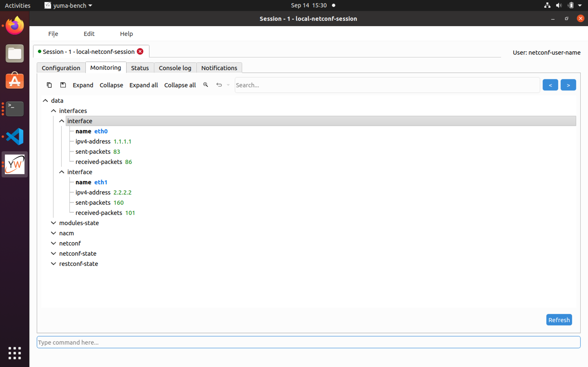Expand the restconf-state node
Screen dimensions: 588x367
click(53, 264)
